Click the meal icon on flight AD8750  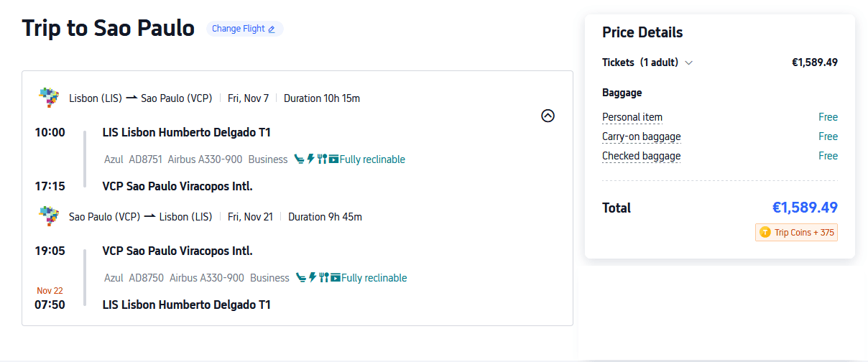click(324, 278)
